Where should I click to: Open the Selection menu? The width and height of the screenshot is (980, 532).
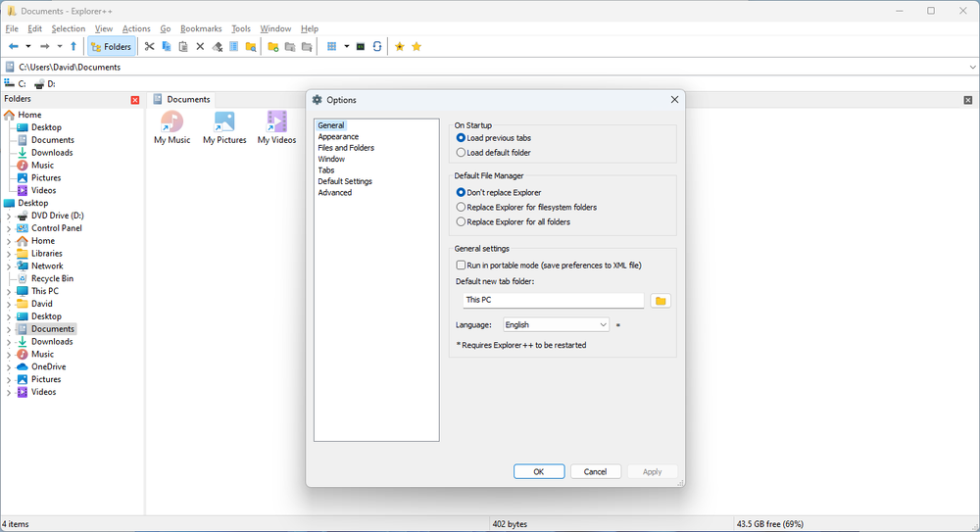click(69, 28)
